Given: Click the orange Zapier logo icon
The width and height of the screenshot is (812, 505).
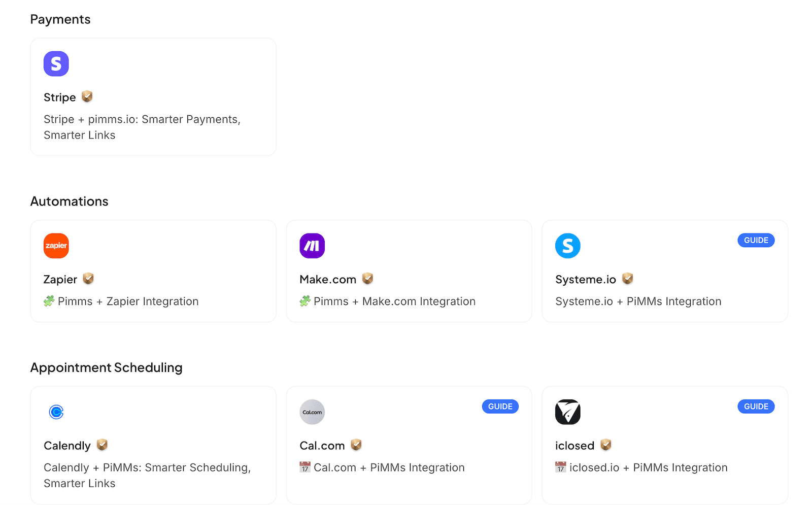Looking at the screenshot, I should point(56,246).
